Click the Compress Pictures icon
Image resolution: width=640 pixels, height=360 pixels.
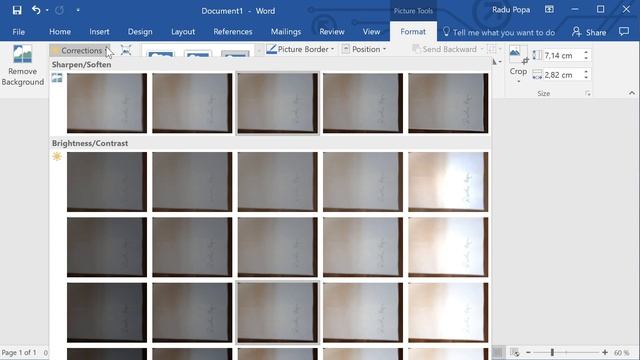pyautogui.click(x=126, y=50)
